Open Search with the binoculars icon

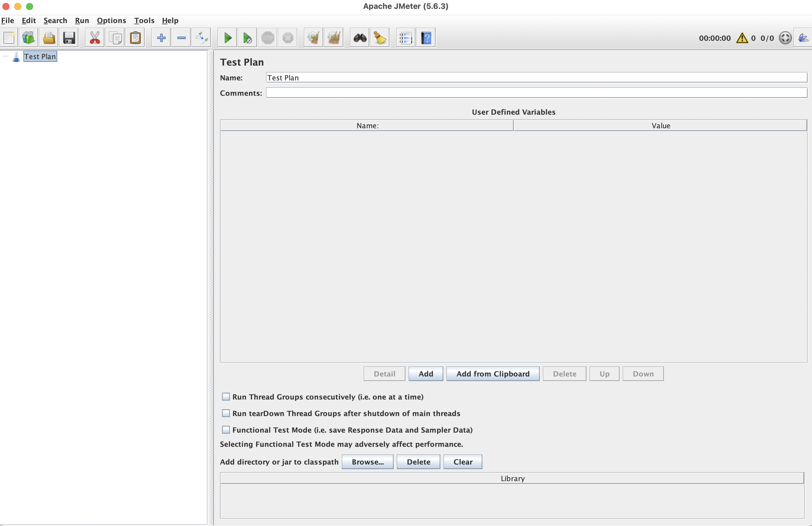click(x=360, y=38)
